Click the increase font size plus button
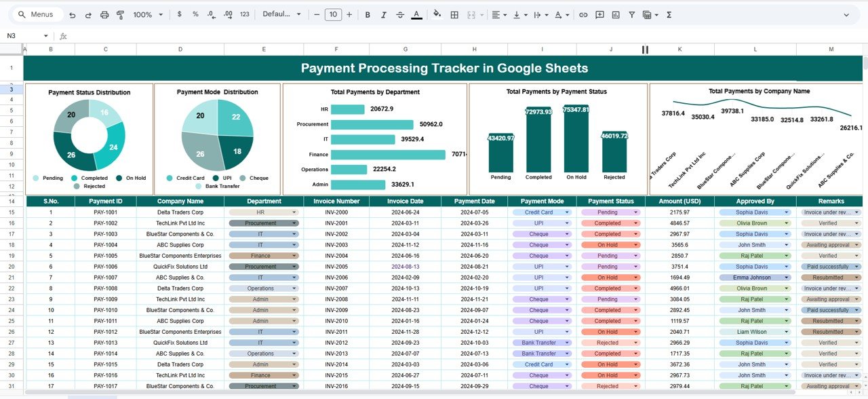The image size is (868, 399). tap(349, 14)
